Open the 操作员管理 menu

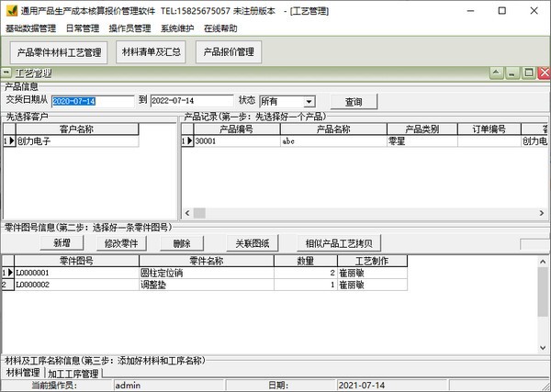click(x=130, y=28)
